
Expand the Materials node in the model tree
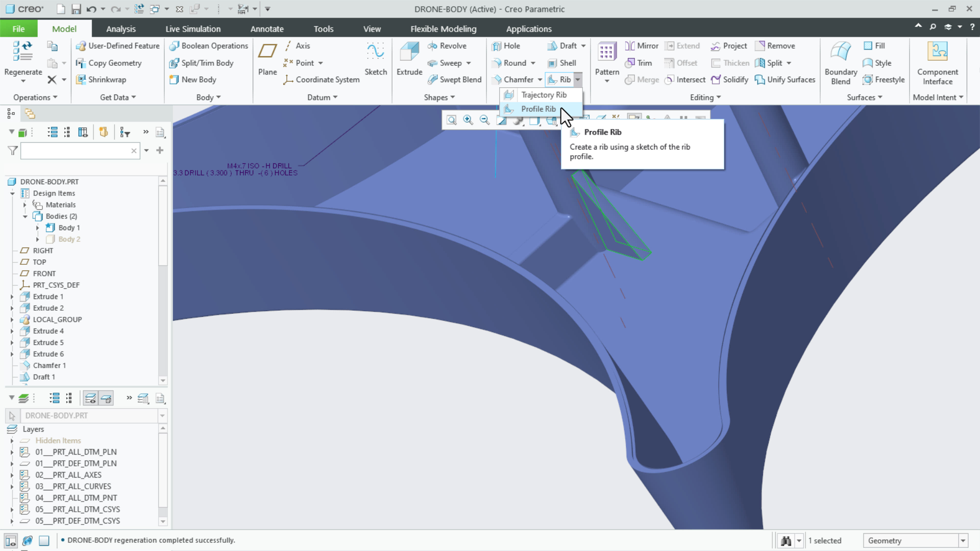(x=25, y=205)
